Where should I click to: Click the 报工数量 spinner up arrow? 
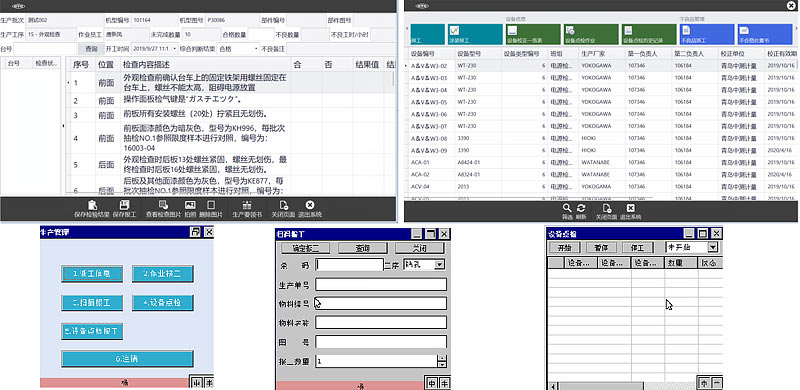pyautogui.click(x=442, y=358)
